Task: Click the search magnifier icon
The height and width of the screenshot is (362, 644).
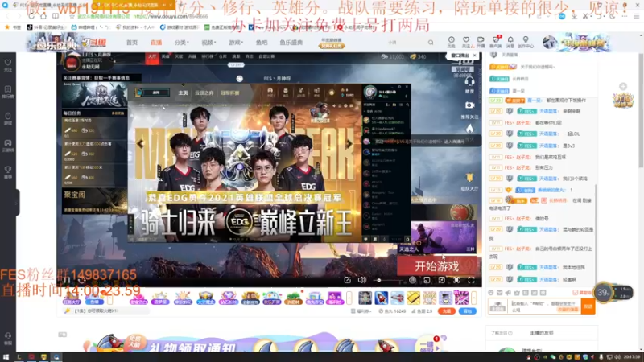Action: 431,43
